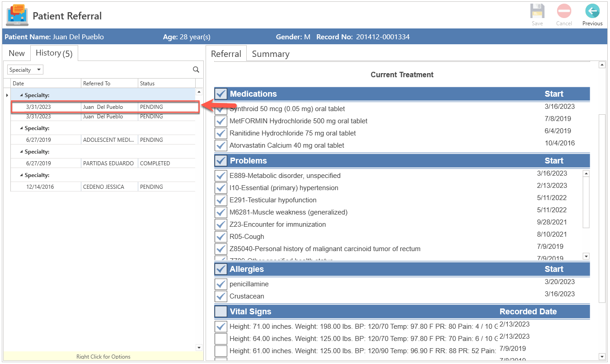610x364 pixels.
Task: Click Problems list scroll-up arrow
Action: (x=586, y=173)
